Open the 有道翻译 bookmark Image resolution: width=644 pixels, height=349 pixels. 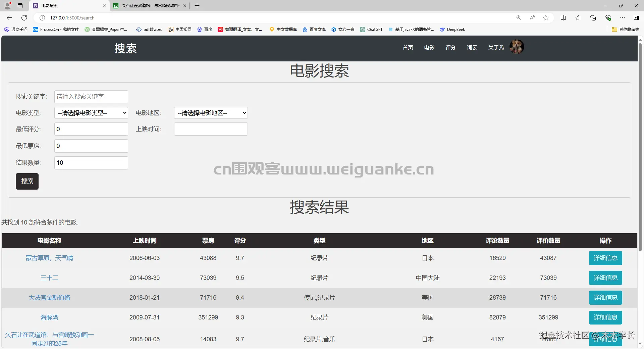240,30
